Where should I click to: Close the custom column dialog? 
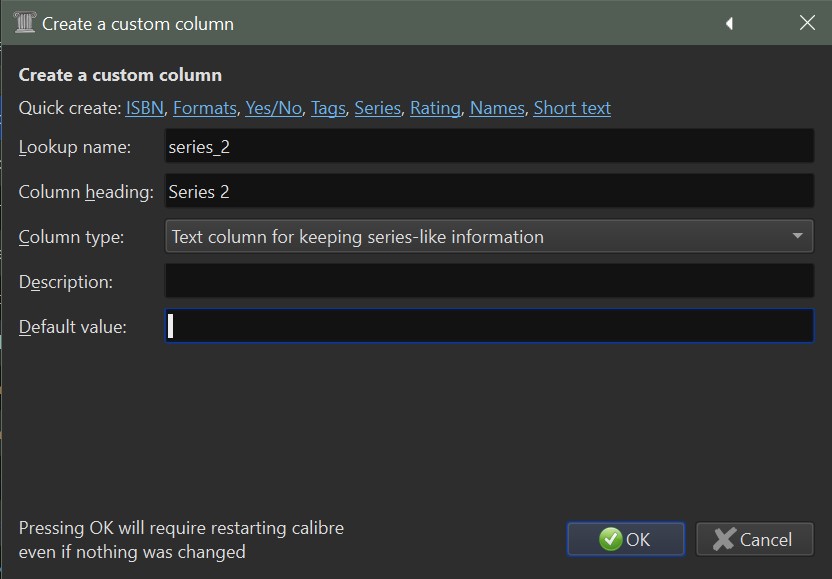(807, 23)
